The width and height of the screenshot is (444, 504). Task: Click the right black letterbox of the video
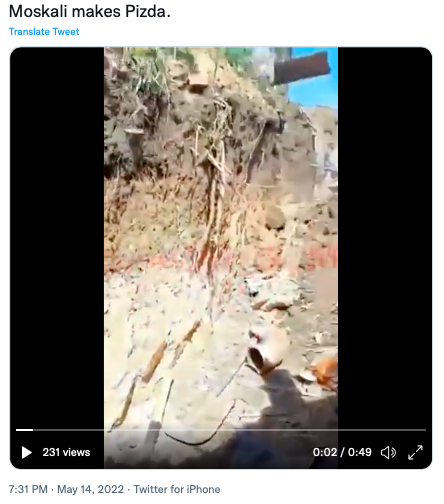[385, 233]
